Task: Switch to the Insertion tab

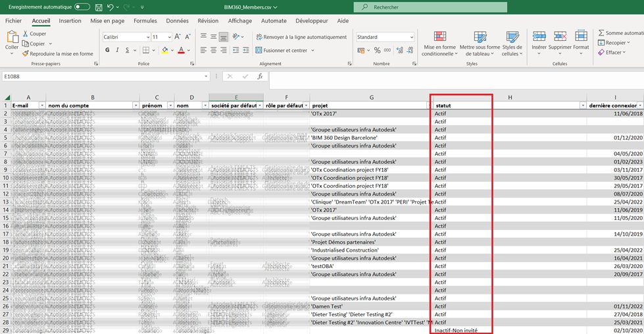Action: 70,21
